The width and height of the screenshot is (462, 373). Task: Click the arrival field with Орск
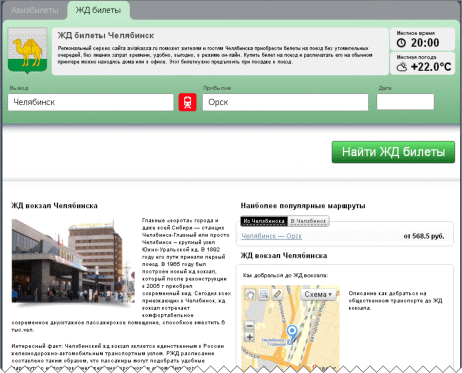285,102
